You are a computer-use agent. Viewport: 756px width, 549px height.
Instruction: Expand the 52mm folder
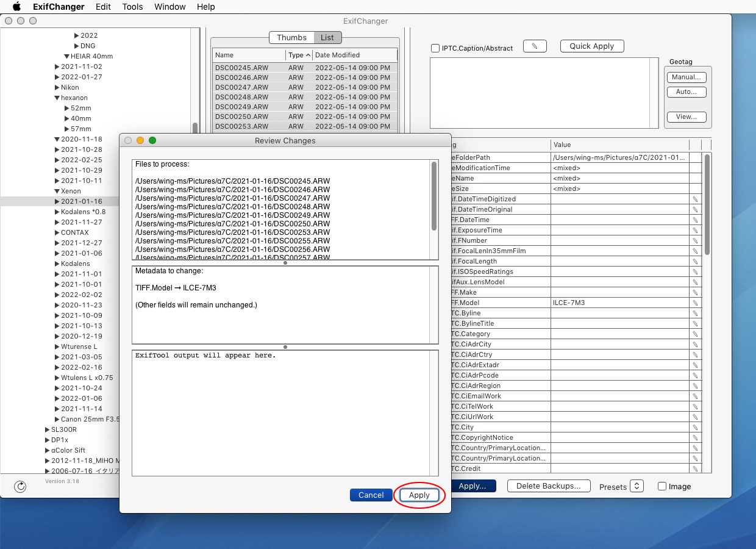click(x=66, y=108)
